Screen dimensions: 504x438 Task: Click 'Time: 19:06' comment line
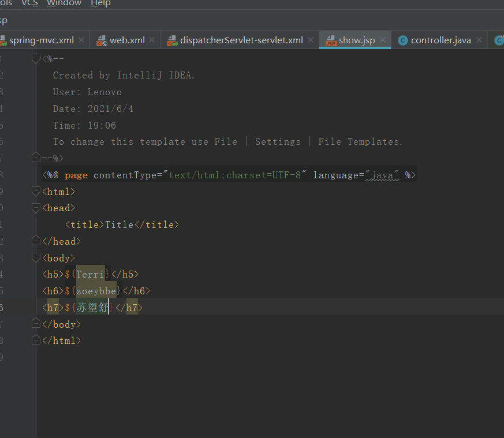(x=84, y=125)
